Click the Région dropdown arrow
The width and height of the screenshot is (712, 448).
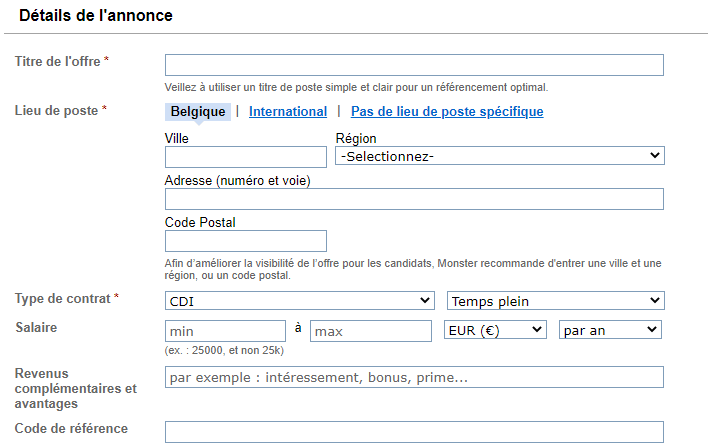coord(655,156)
